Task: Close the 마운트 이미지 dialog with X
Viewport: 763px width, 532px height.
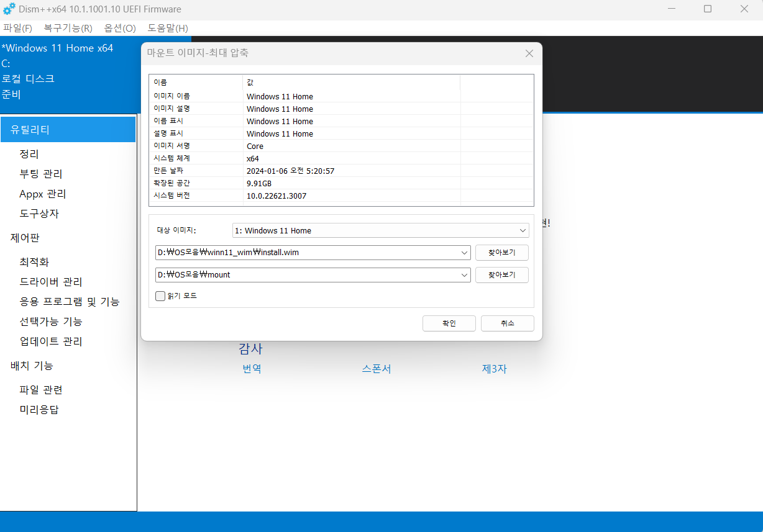Action: pyautogui.click(x=529, y=53)
